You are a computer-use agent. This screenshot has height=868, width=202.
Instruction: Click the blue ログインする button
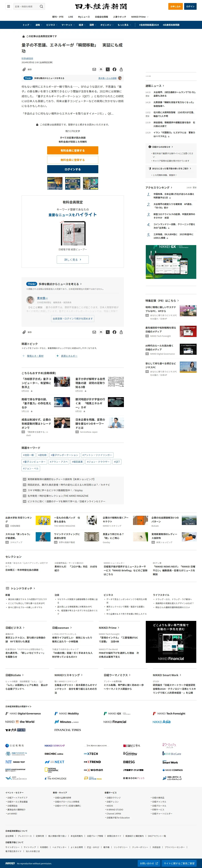coord(73,169)
